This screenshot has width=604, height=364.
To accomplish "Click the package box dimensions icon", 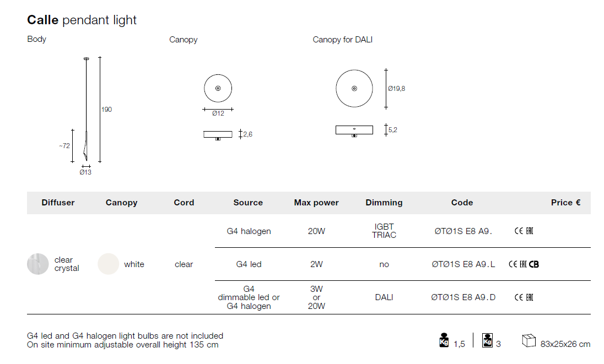I will pyautogui.click(x=528, y=341).
